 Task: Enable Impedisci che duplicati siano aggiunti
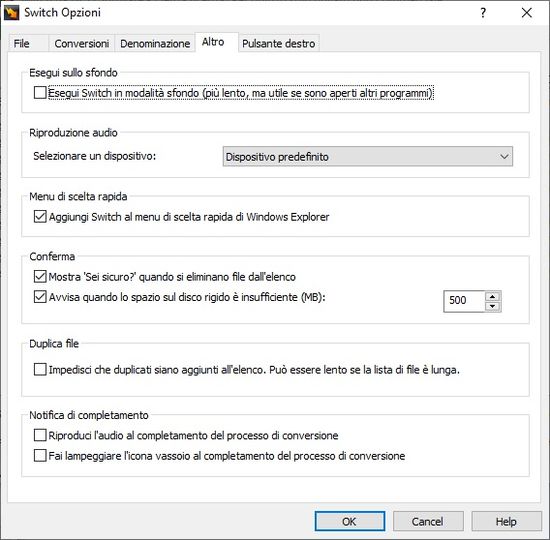pyautogui.click(x=40, y=369)
